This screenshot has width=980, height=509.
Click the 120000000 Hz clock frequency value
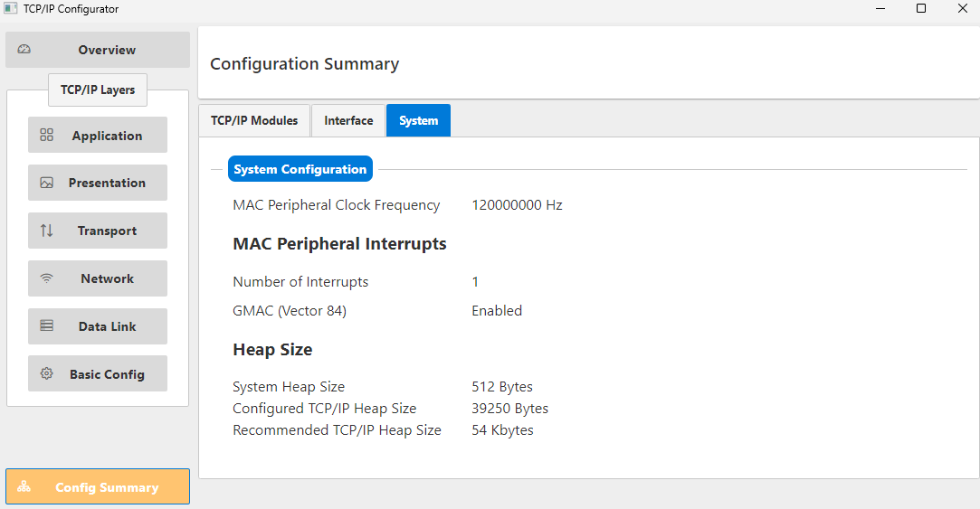517,205
